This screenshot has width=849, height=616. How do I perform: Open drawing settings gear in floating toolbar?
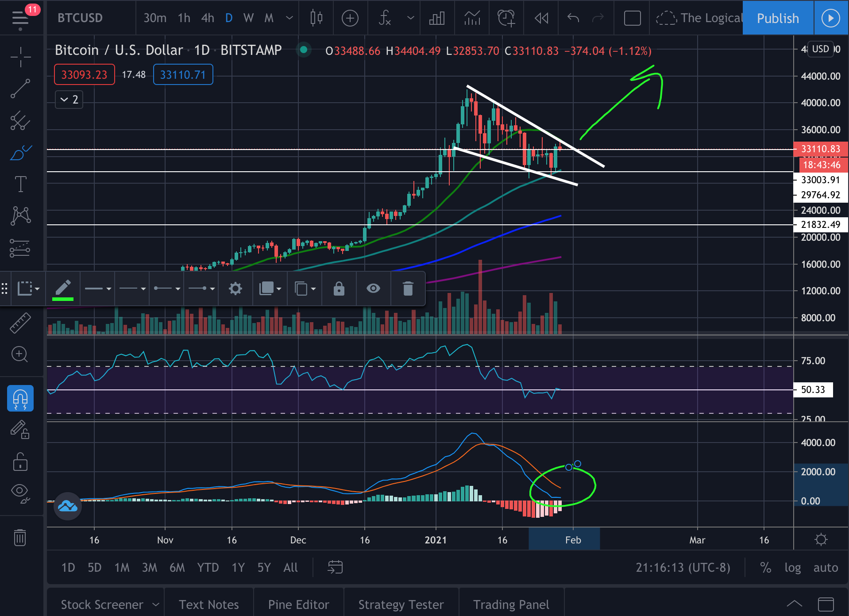235,289
